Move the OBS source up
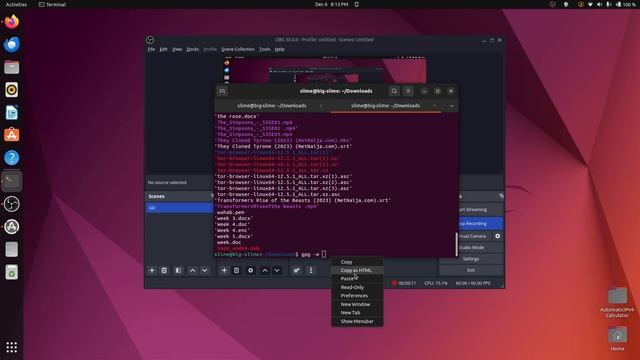The height and width of the screenshot is (360, 640). pyautogui.click(x=264, y=270)
